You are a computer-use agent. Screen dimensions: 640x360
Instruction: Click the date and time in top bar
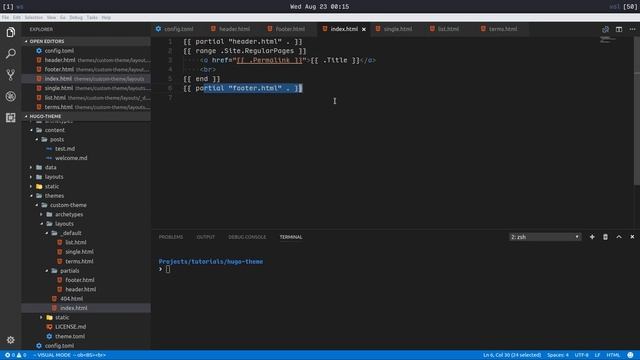[319, 7]
